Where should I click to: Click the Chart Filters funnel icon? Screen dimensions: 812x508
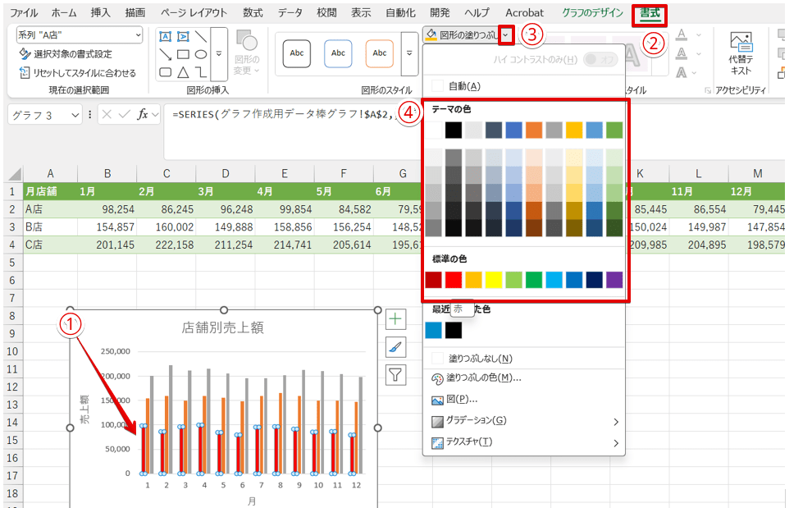(x=396, y=375)
